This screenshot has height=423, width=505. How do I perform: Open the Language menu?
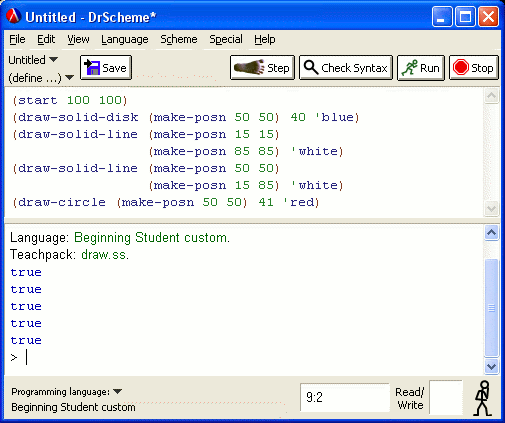coord(125,39)
